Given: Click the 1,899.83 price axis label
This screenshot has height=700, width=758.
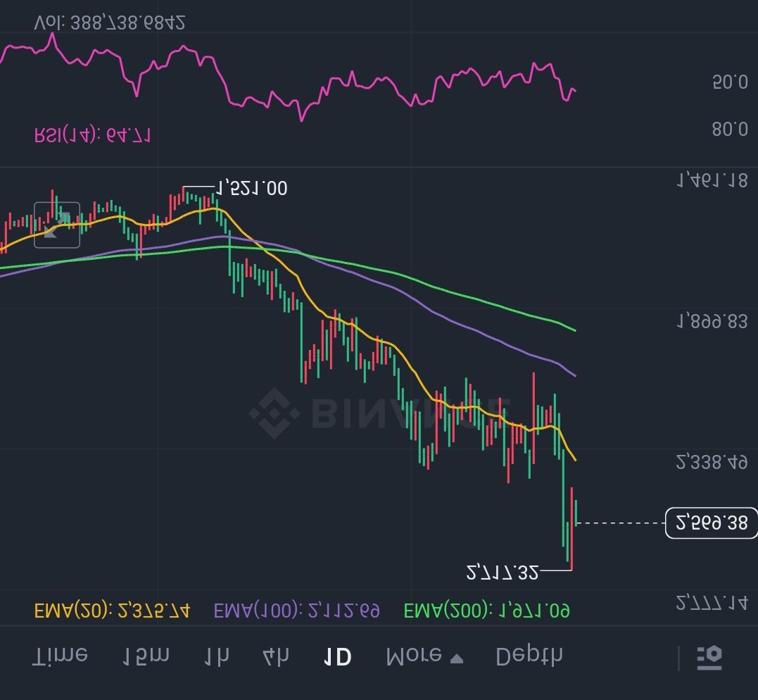Looking at the screenshot, I should pos(712,321).
